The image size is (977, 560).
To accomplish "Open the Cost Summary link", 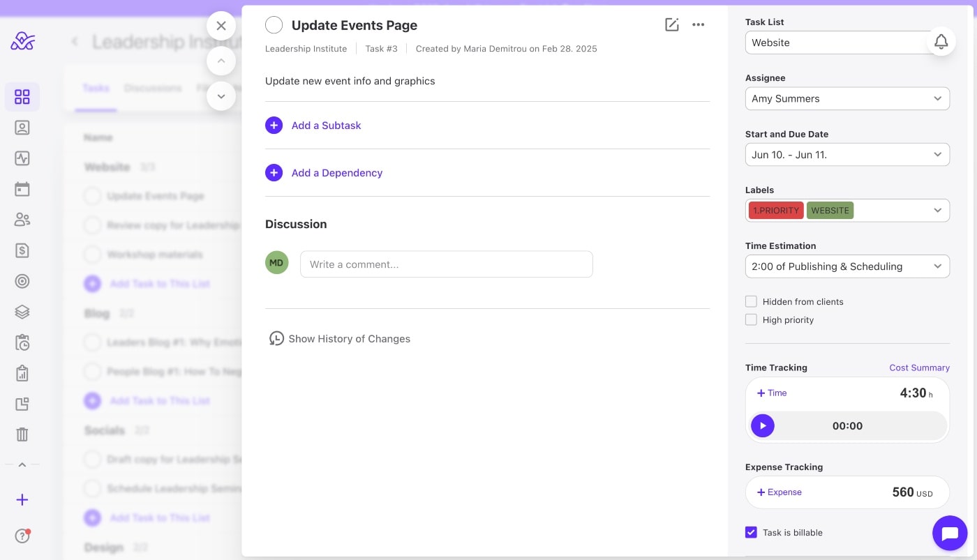I will pos(919,368).
